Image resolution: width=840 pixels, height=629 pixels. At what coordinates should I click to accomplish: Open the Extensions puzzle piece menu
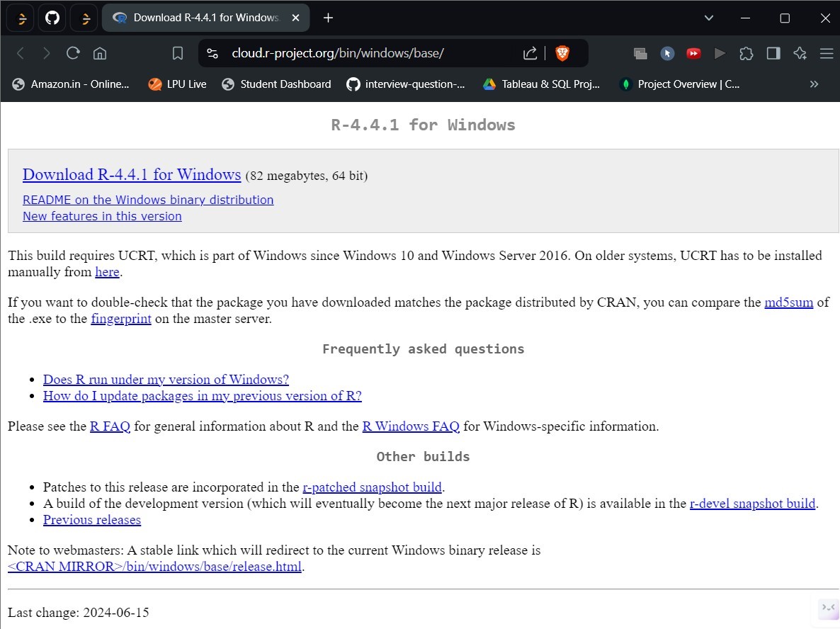(747, 53)
